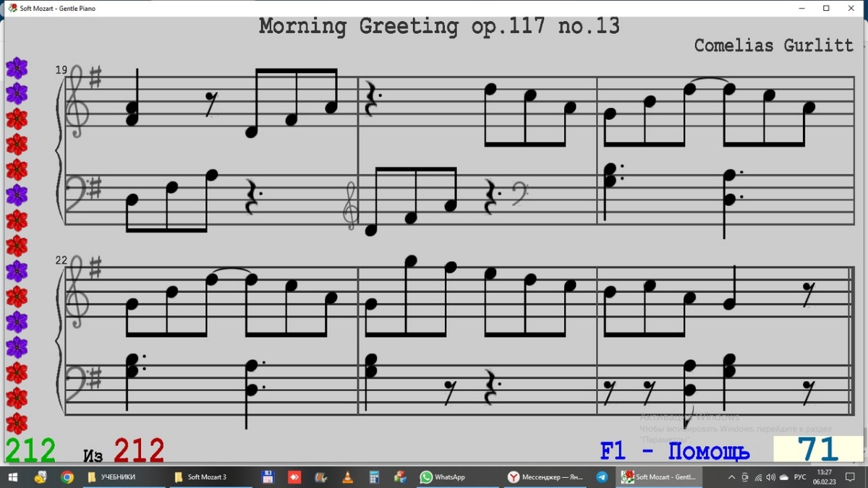
Task: Open VLC media player from the taskbar
Action: point(347,477)
